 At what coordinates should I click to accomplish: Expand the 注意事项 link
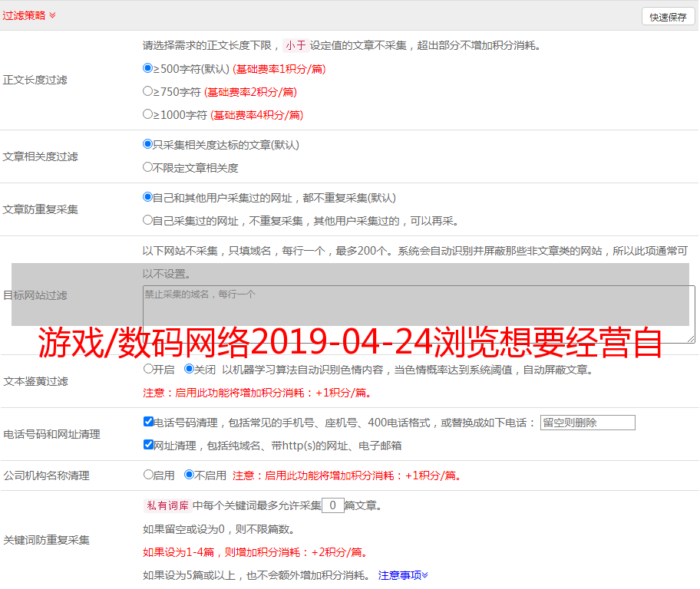pos(403,575)
